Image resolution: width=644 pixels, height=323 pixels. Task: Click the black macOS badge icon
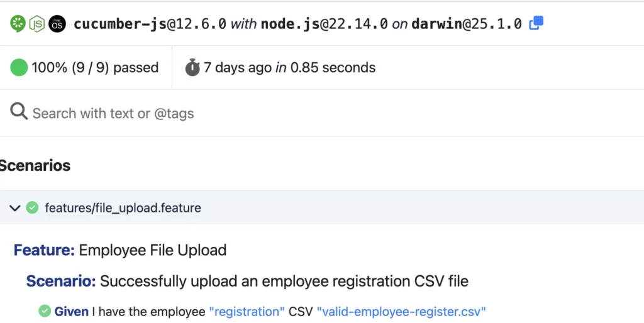(57, 24)
